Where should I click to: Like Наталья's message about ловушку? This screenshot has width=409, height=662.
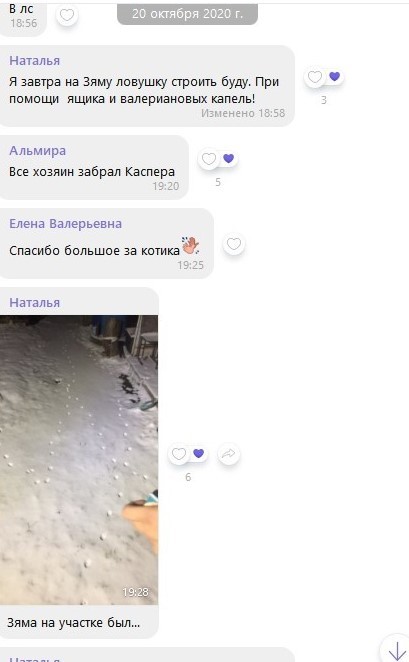314,77
